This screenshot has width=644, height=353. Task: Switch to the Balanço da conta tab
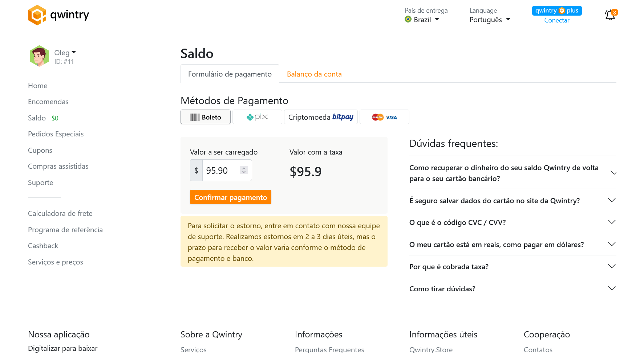click(314, 74)
